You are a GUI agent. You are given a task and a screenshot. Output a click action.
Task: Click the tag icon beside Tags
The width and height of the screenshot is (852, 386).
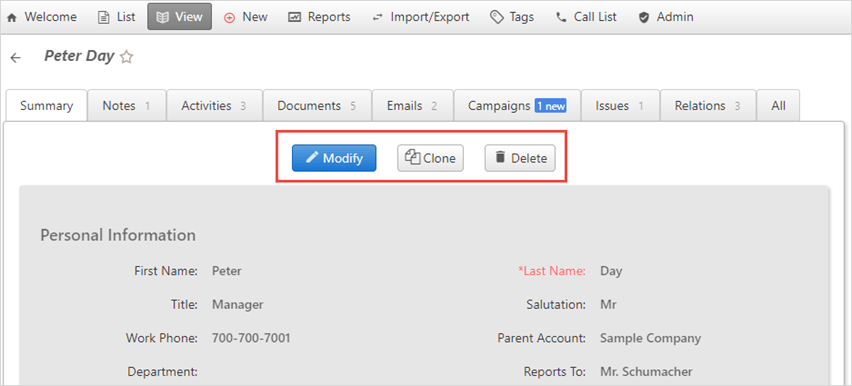click(497, 17)
